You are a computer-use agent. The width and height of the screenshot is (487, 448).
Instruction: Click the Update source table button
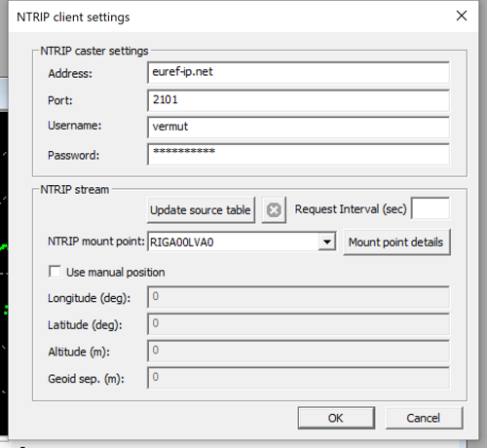201,210
